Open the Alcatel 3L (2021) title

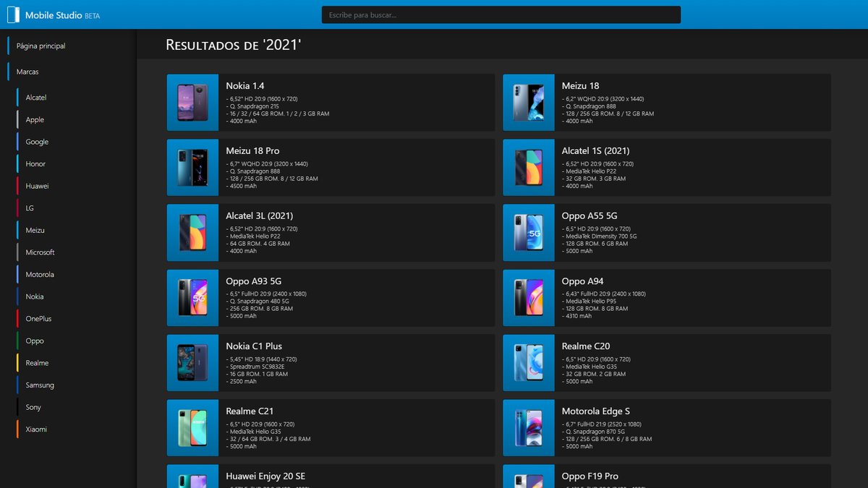pyautogui.click(x=260, y=216)
